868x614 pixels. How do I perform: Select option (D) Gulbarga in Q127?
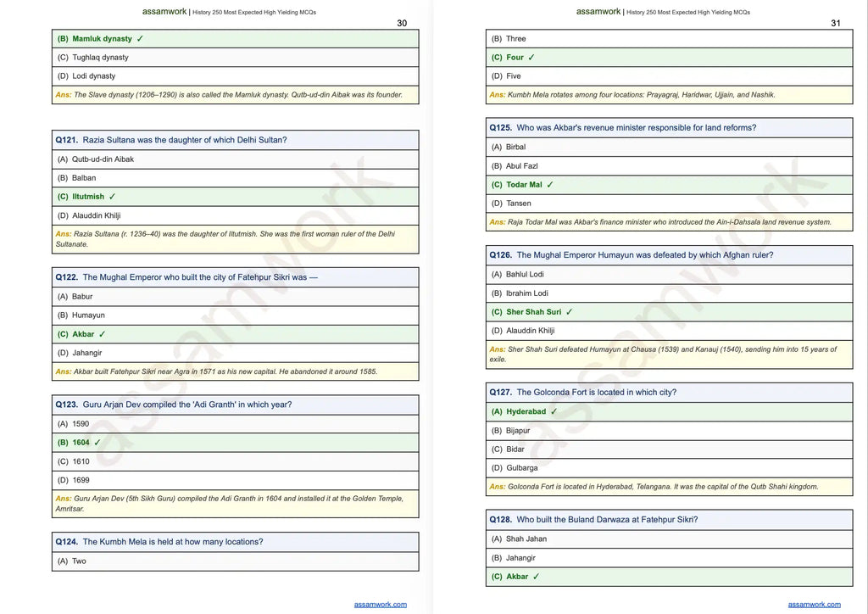click(670, 468)
